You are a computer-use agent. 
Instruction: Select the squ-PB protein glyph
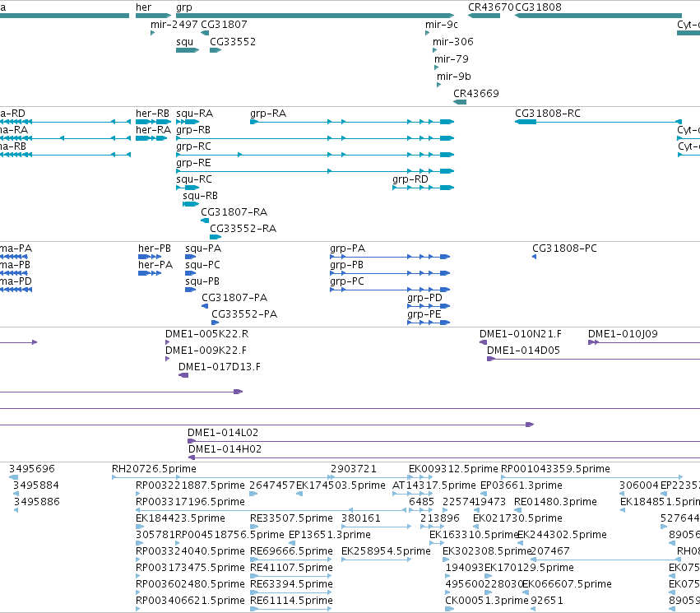pos(191,290)
